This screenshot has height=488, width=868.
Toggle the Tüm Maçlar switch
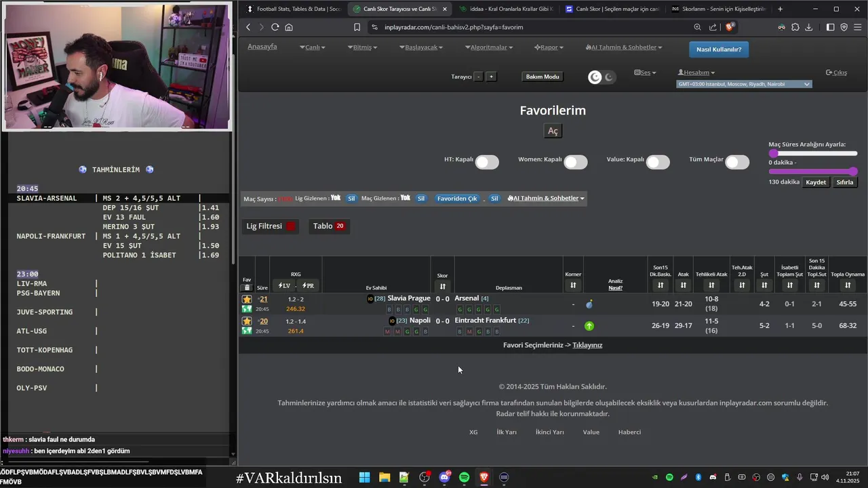[x=737, y=162]
